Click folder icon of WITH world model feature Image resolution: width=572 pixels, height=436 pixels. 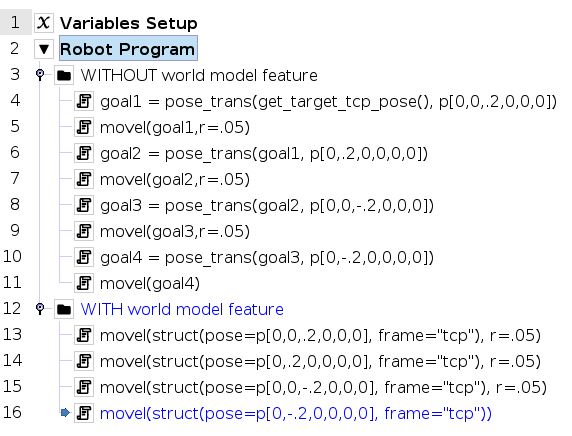tap(64, 309)
